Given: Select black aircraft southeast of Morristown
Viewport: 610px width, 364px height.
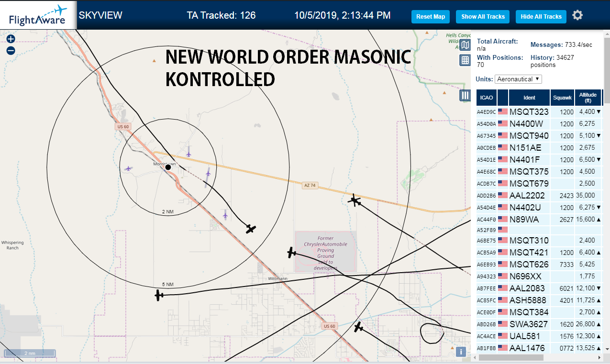Looking at the screenshot, I should (x=251, y=229).
